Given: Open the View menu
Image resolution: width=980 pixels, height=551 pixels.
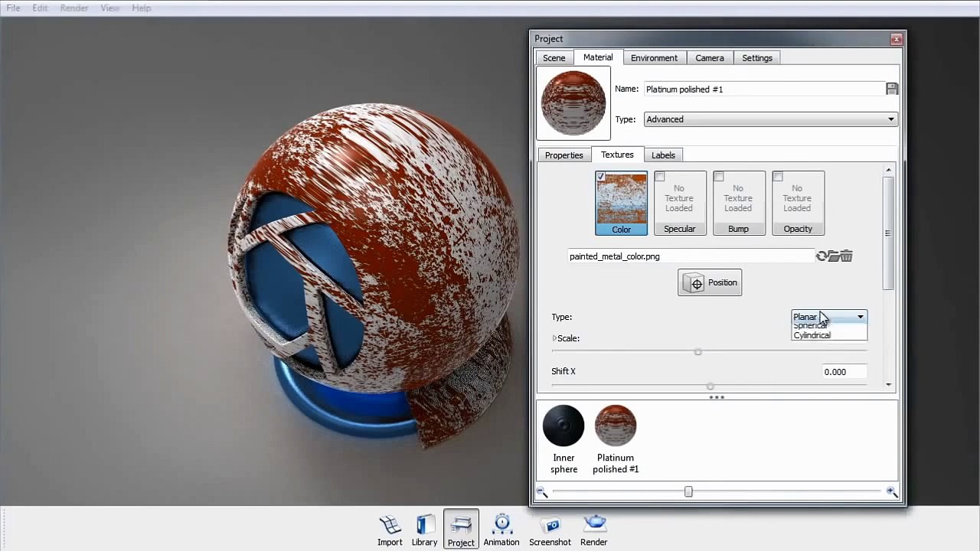Looking at the screenshot, I should coord(109,8).
